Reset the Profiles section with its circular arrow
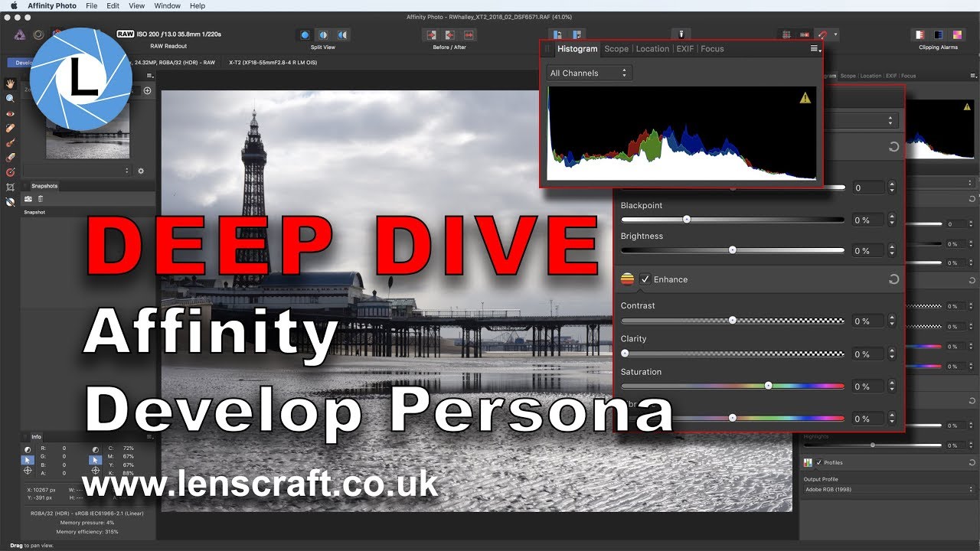This screenshot has width=980, height=551. click(x=972, y=462)
